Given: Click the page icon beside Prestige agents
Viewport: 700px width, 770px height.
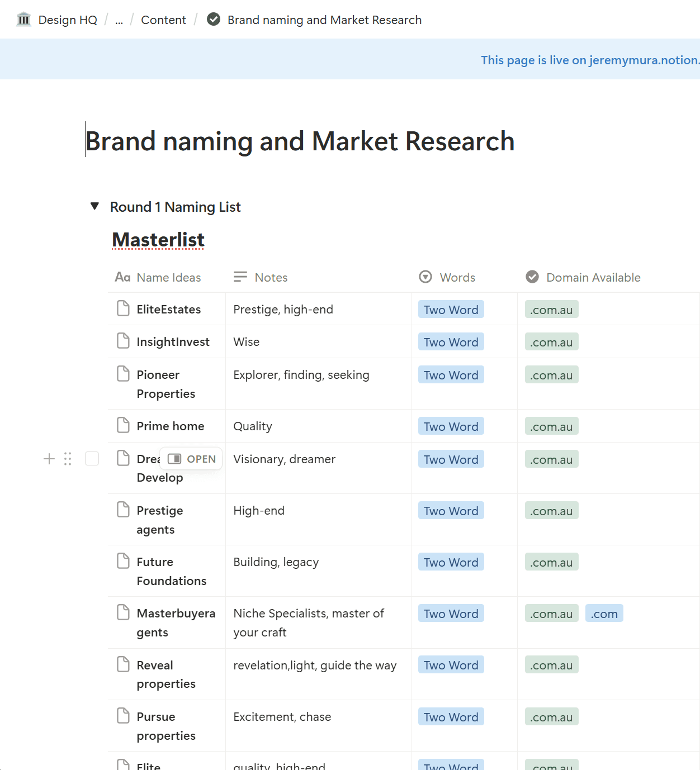Looking at the screenshot, I should [x=123, y=510].
